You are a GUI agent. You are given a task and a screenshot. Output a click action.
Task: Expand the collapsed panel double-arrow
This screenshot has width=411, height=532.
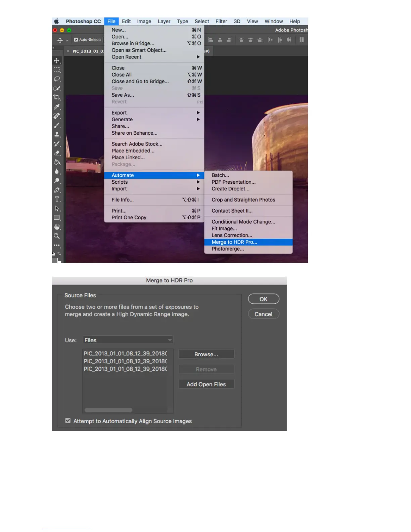pos(53,48)
